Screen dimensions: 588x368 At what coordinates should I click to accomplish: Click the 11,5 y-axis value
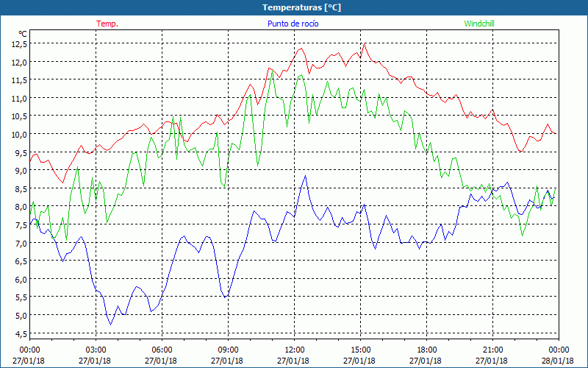pyautogui.click(x=20, y=80)
